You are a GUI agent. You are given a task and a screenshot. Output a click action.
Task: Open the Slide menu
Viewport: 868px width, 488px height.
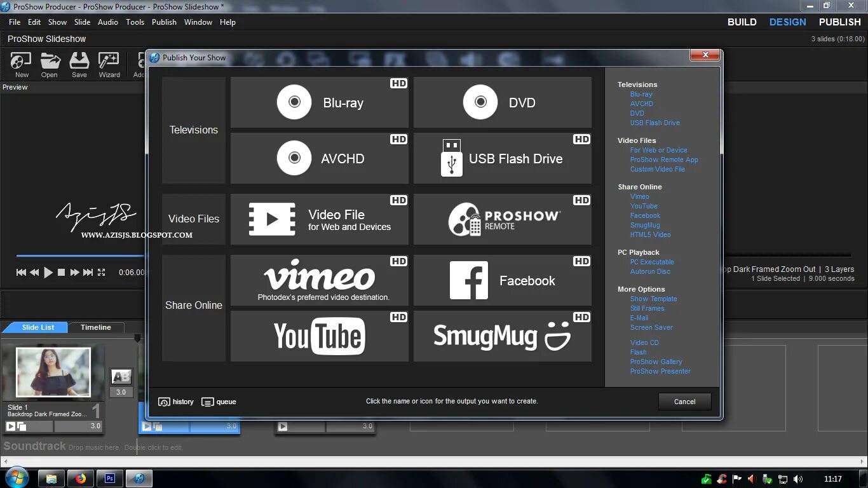(83, 22)
